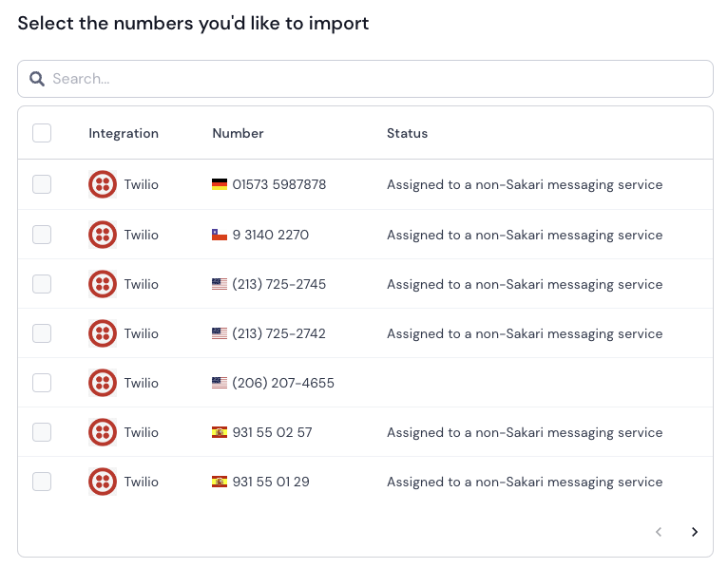
Task: Go to previous page with left chevron
Action: coord(659,532)
